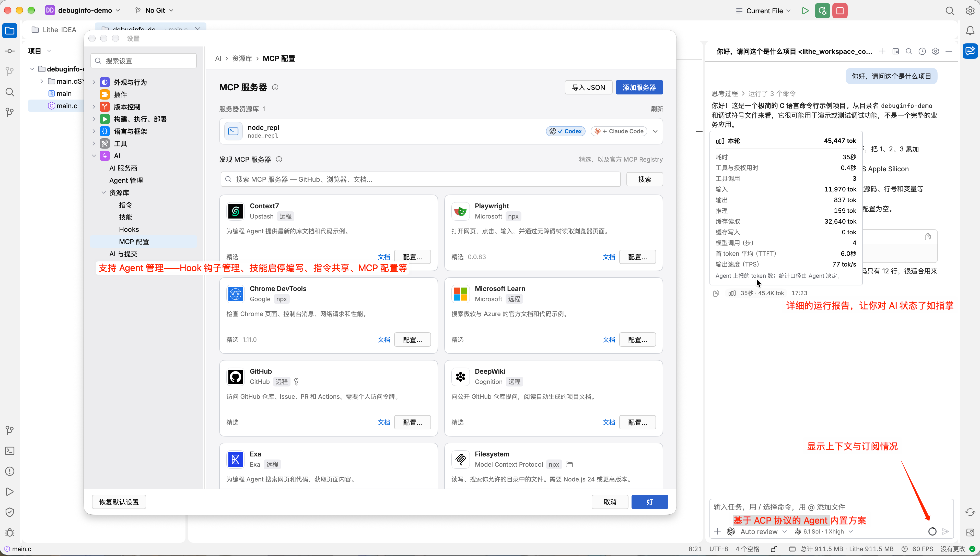
Task: Click chat panel settings gear icon
Action: coord(935,51)
